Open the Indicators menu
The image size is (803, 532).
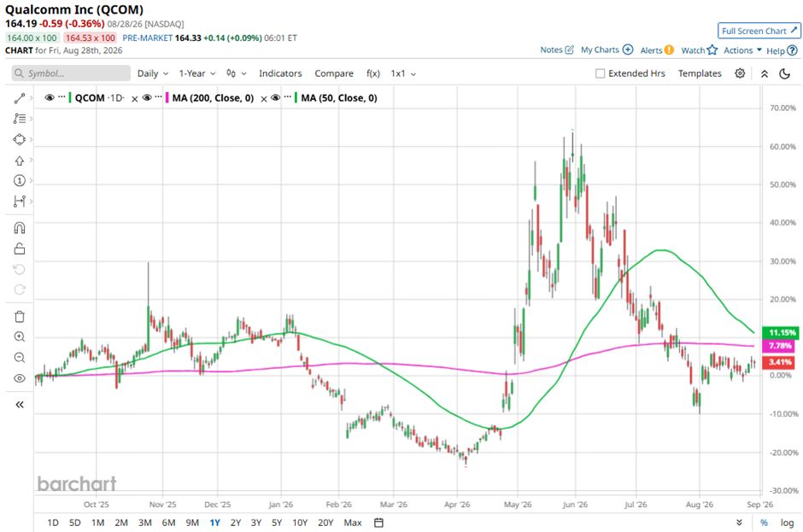tap(280, 73)
